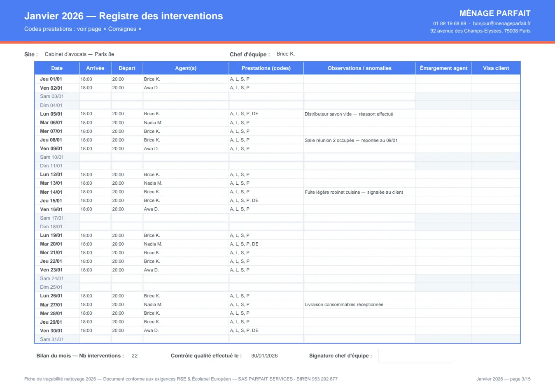Click 'Codes prestations : voir page « Consignes »'
This screenshot has width=555, height=392.
[x=83, y=29]
